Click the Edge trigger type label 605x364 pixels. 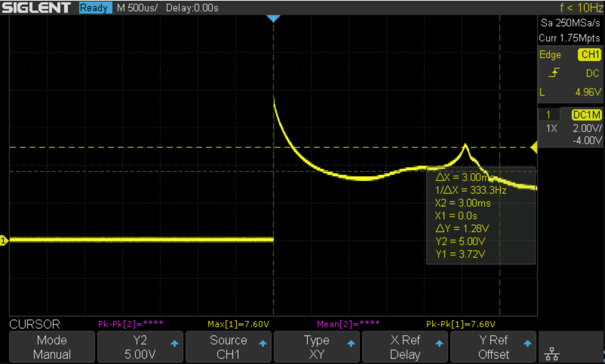(550, 55)
